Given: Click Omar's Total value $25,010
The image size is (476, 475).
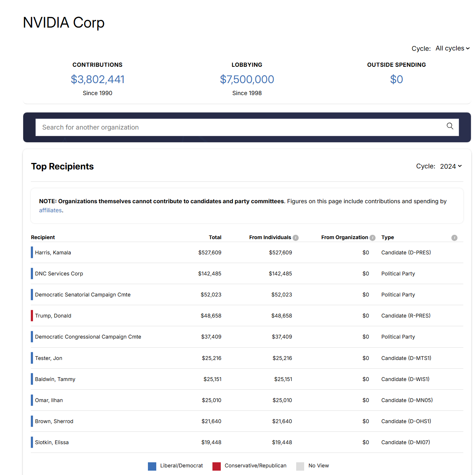Looking at the screenshot, I should [x=212, y=400].
